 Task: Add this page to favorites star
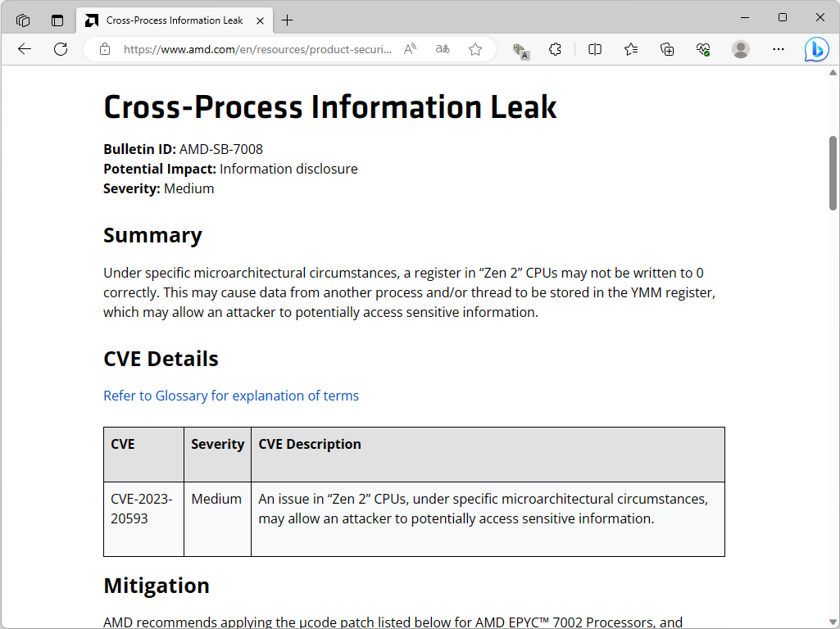[x=475, y=49]
